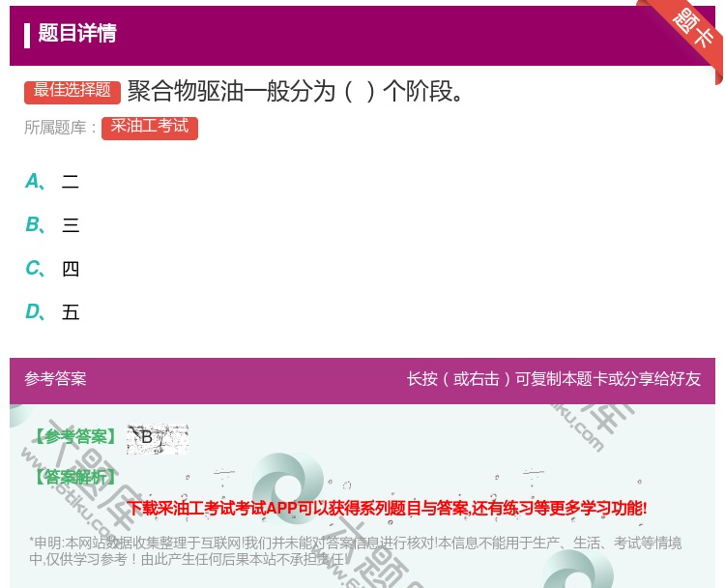Click the 所属题库 label
This screenshot has width=725, height=588.
60,128
